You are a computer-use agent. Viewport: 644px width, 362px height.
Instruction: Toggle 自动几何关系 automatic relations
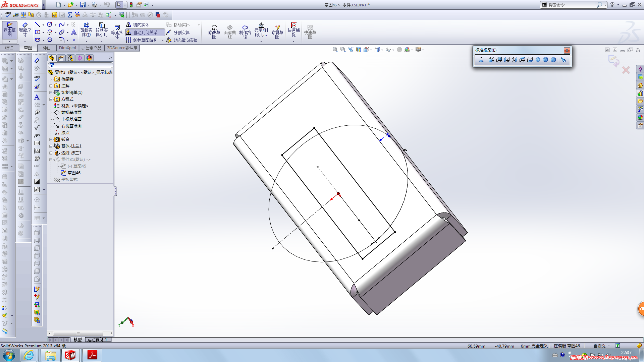145,33
